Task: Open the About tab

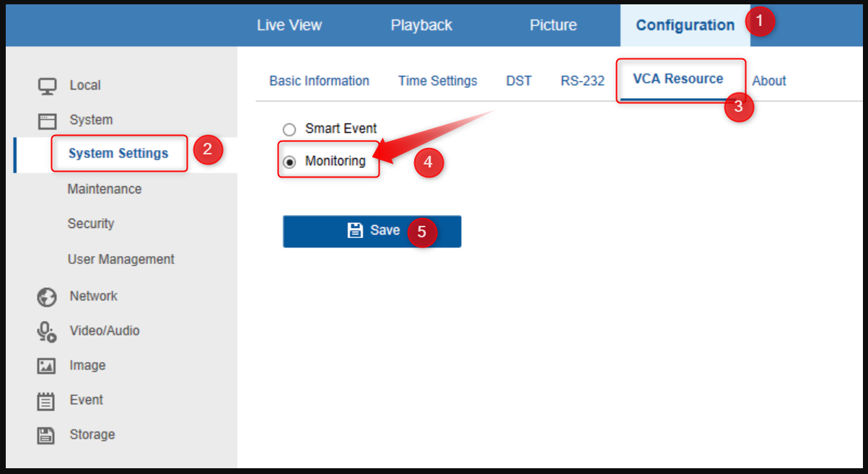Action: tap(769, 81)
